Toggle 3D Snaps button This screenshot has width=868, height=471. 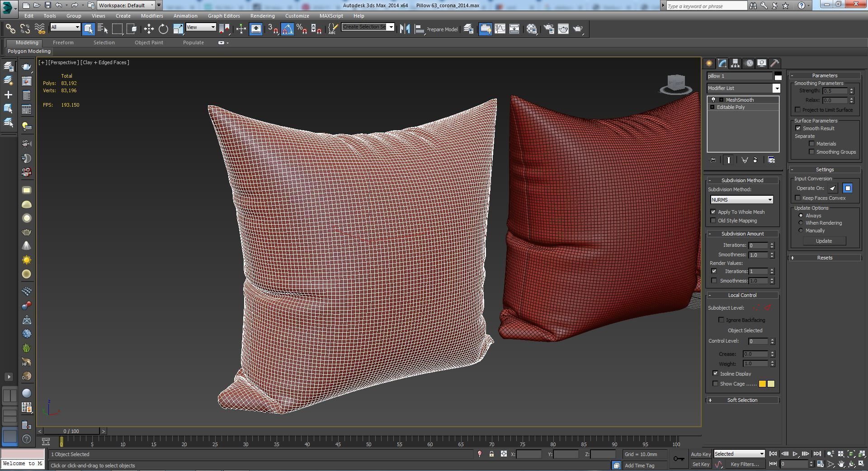273,29
